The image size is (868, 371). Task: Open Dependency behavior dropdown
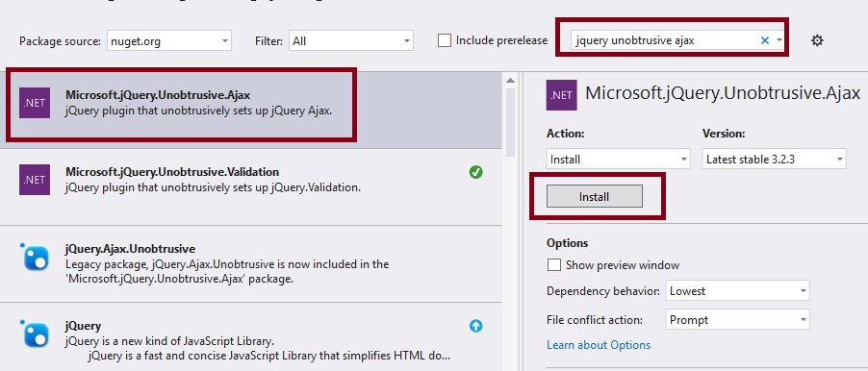737,291
